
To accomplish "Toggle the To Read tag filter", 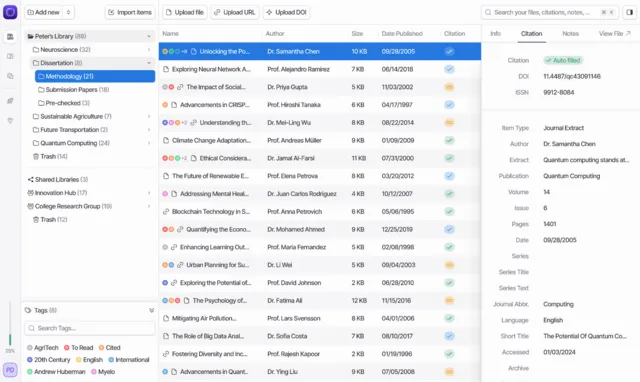I will [78, 348].
